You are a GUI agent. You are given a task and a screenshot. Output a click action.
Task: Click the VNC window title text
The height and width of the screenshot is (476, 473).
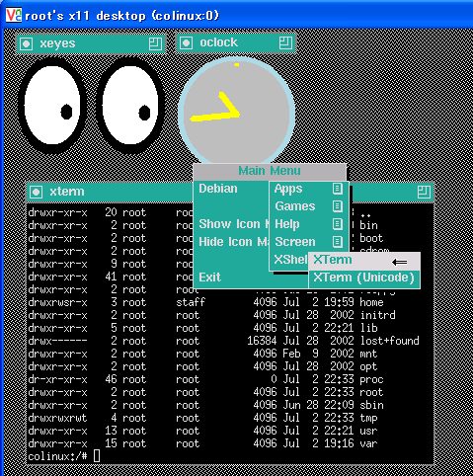pos(121,16)
